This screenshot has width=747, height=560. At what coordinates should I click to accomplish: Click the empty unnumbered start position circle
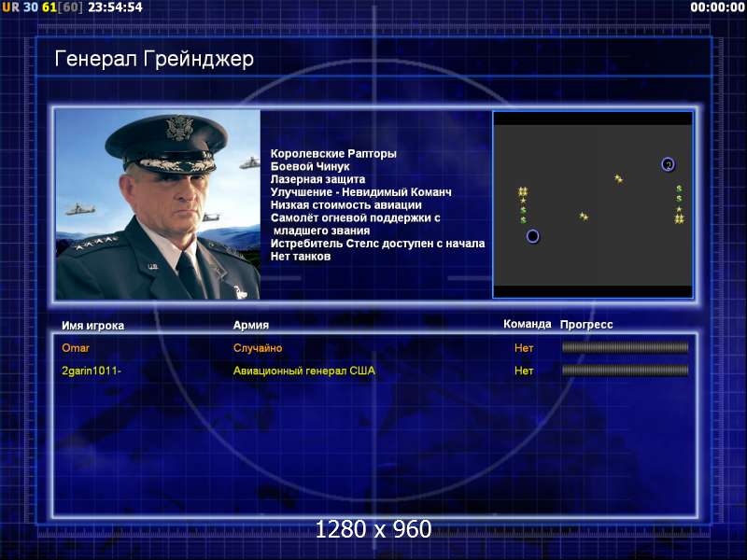[x=532, y=236]
